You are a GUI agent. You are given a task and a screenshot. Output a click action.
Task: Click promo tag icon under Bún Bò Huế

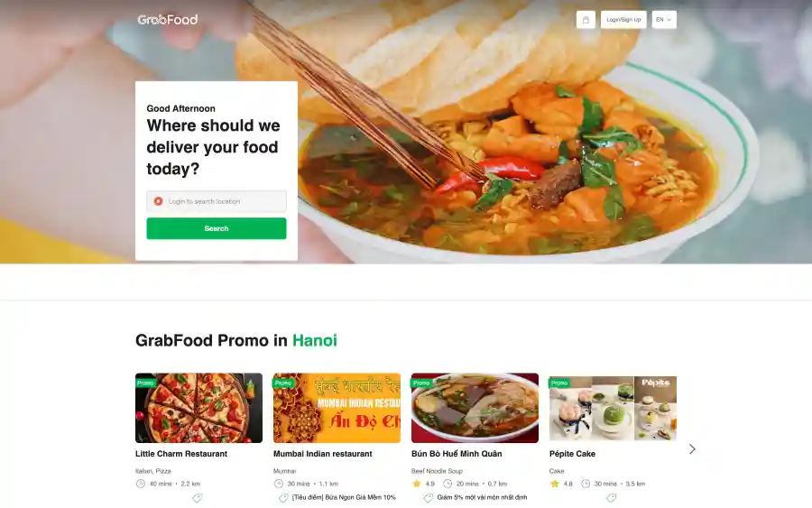pos(429,498)
